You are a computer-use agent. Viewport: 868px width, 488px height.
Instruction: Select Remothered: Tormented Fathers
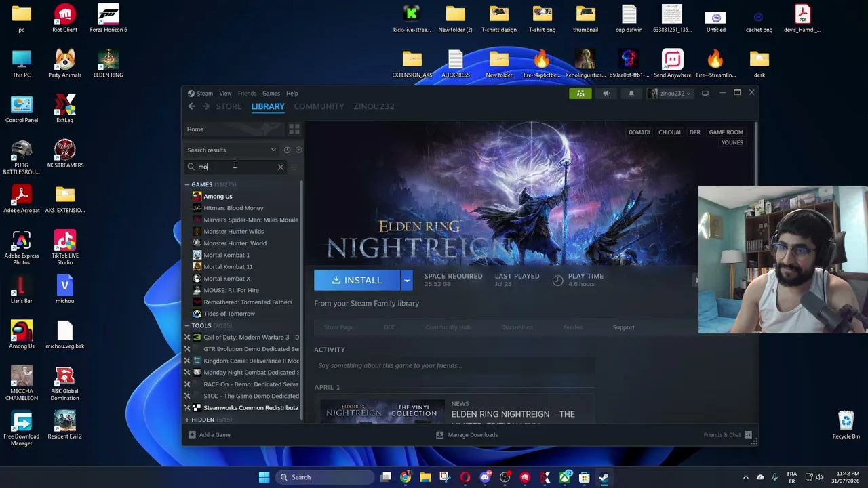(x=248, y=302)
